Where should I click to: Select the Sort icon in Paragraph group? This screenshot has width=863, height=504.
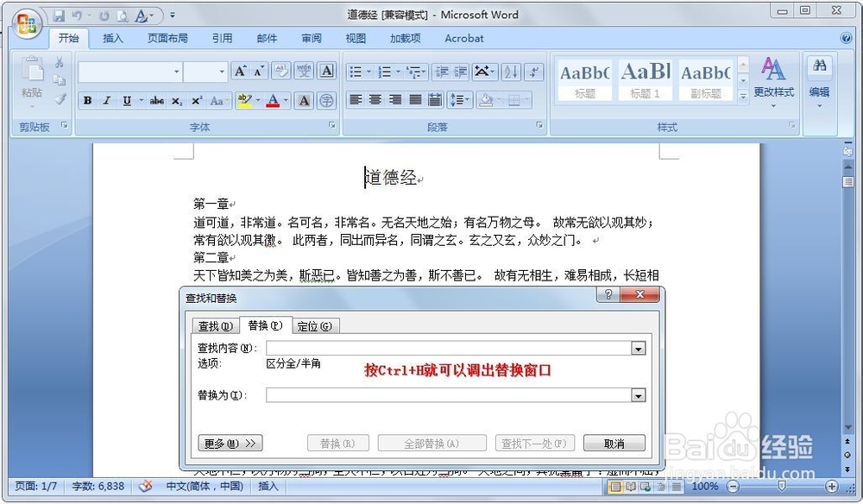(x=512, y=72)
